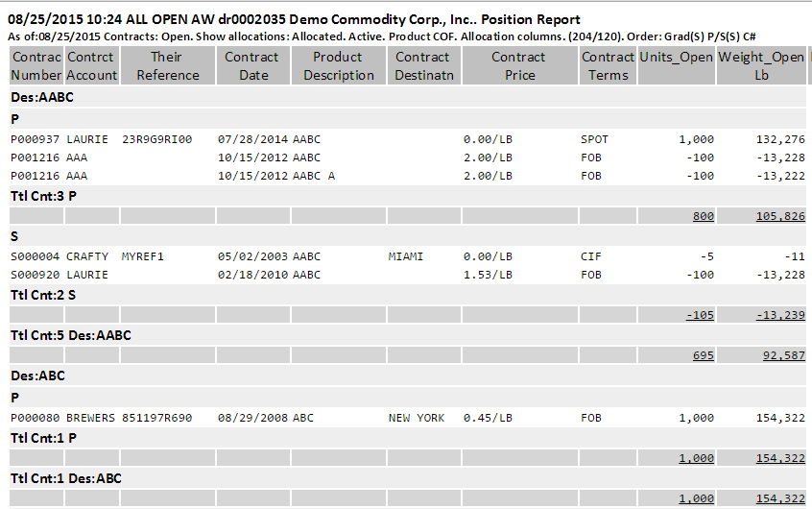Click units value -5
Viewport: 812px width, 509px height.
(x=706, y=256)
